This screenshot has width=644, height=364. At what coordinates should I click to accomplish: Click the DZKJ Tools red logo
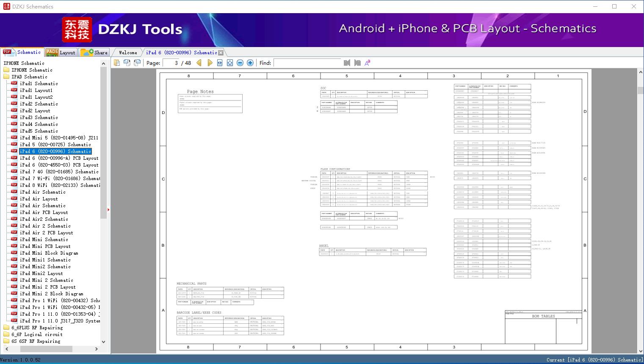(77, 30)
